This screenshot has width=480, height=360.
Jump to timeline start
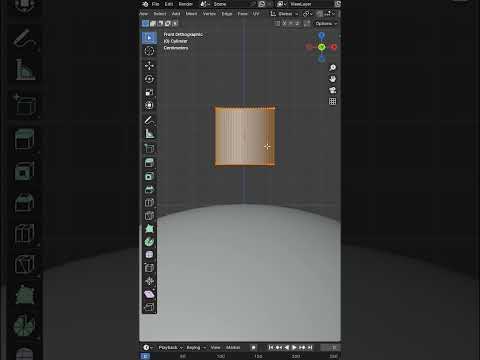pos(271,347)
